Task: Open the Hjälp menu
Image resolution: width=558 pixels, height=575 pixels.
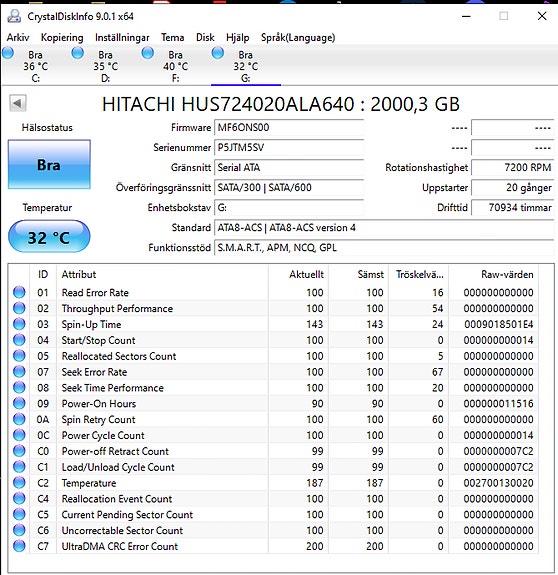Action: (238, 37)
